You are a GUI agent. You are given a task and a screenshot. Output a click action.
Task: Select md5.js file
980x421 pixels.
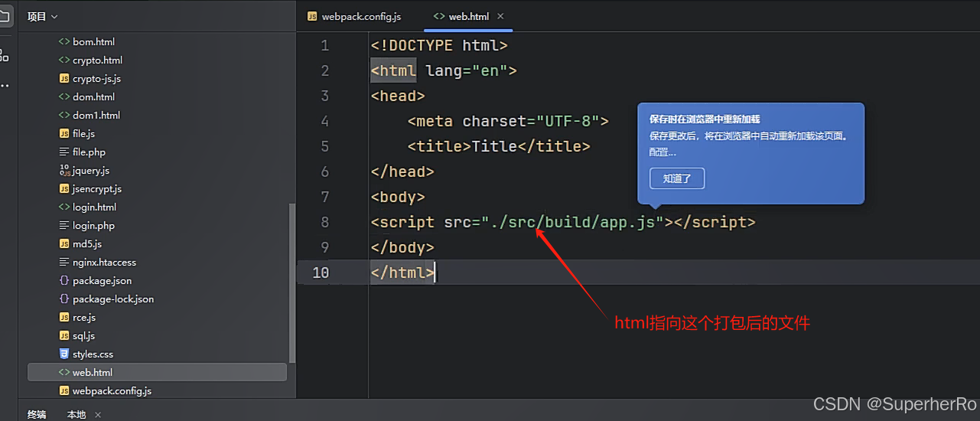(x=87, y=244)
